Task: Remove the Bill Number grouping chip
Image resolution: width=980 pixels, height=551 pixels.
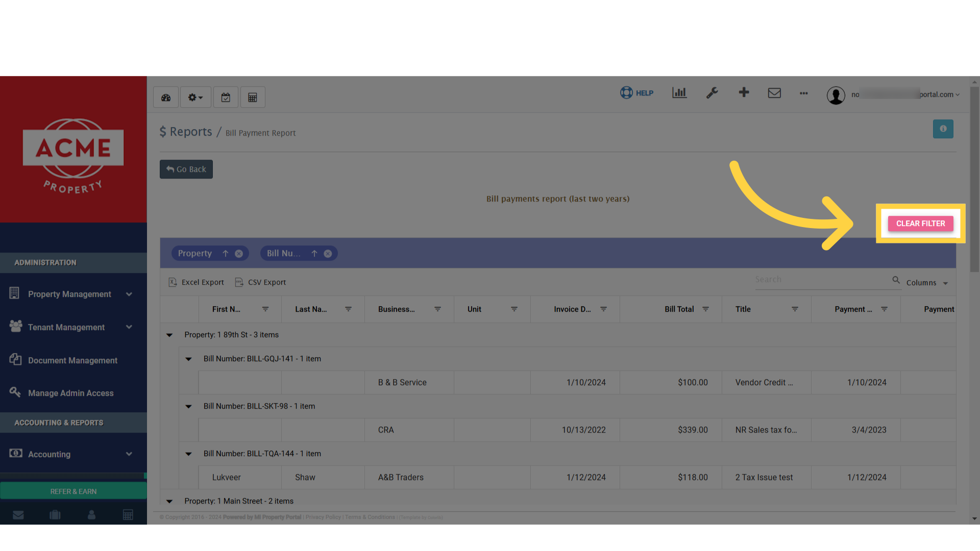Action: pos(328,254)
